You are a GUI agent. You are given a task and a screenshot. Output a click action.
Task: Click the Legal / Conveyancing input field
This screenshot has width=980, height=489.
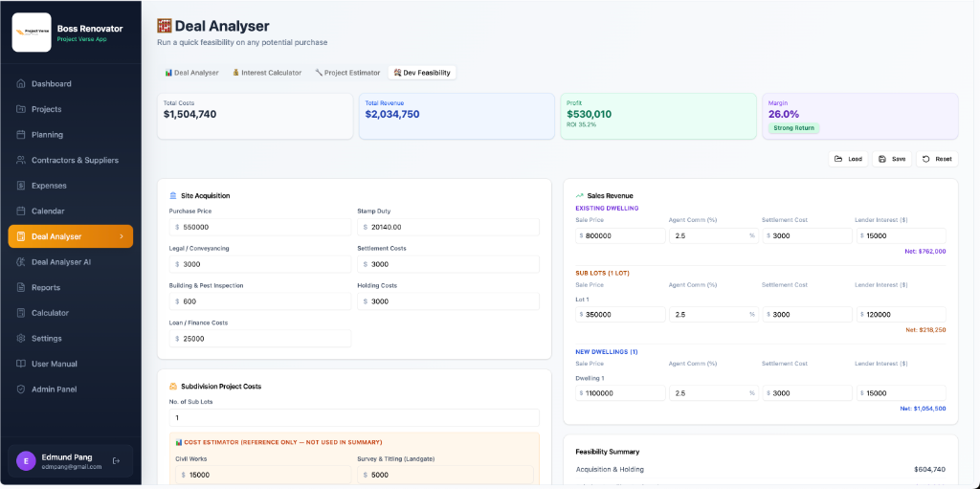click(x=260, y=264)
